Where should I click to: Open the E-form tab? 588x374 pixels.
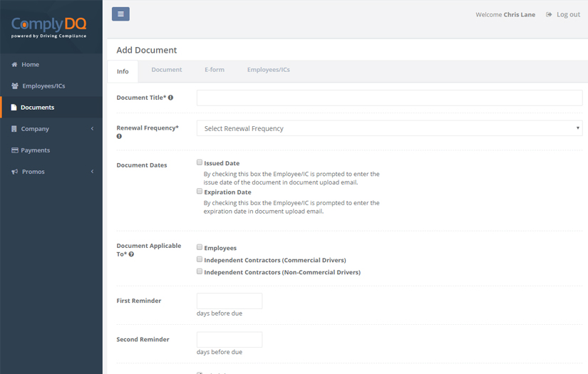(215, 70)
